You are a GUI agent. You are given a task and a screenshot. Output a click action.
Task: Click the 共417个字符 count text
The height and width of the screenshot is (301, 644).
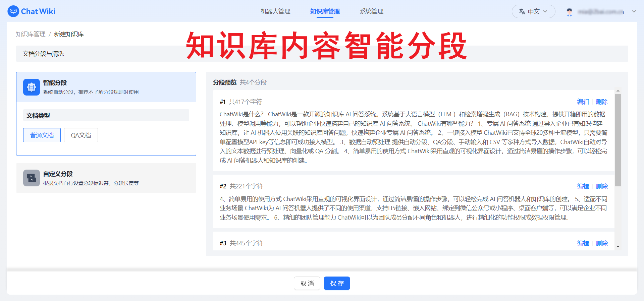pyautogui.click(x=246, y=102)
